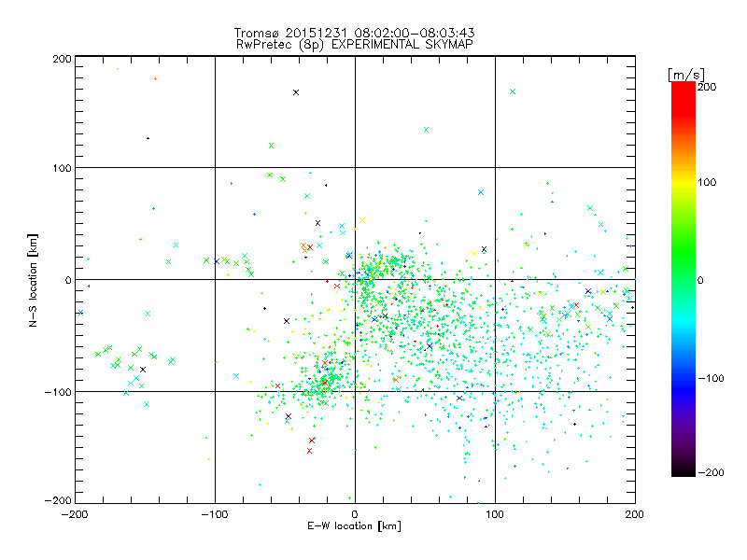Click the colorbar label '-200' at the bottom
This screenshot has width=747, height=560.
pos(712,472)
